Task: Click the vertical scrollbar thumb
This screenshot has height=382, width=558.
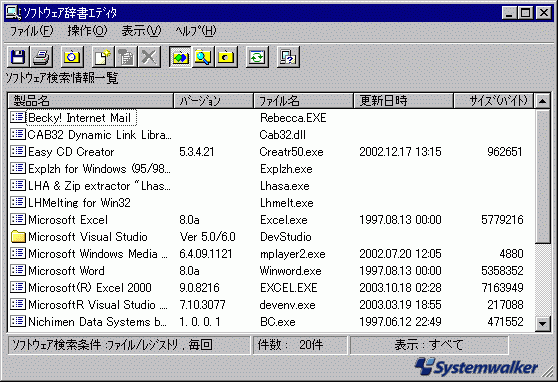Action: (x=542, y=176)
